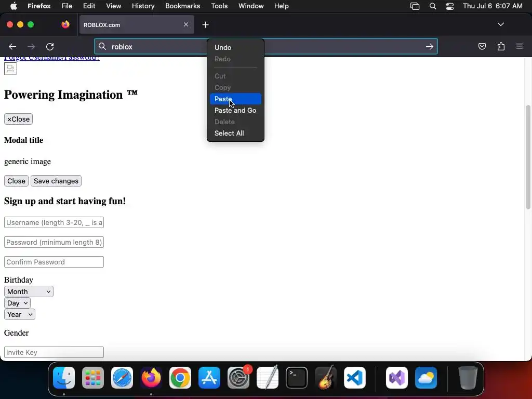Open Terminal in the Dock
Image resolution: width=532 pixels, height=399 pixels.
(x=297, y=378)
